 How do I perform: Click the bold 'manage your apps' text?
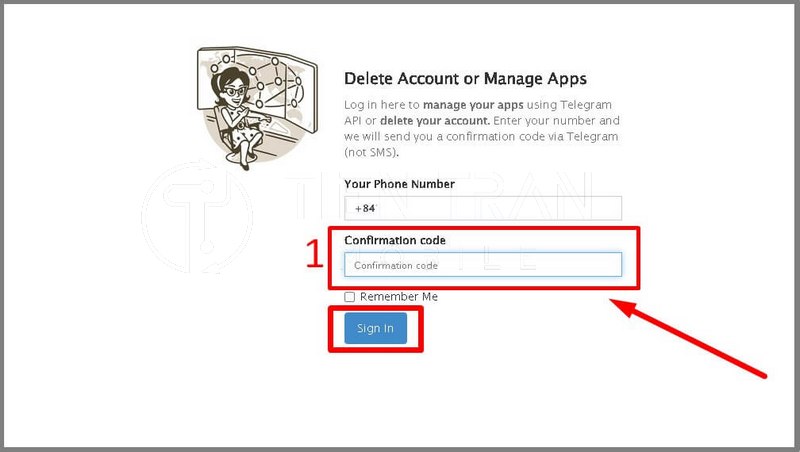tap(473, 105)
